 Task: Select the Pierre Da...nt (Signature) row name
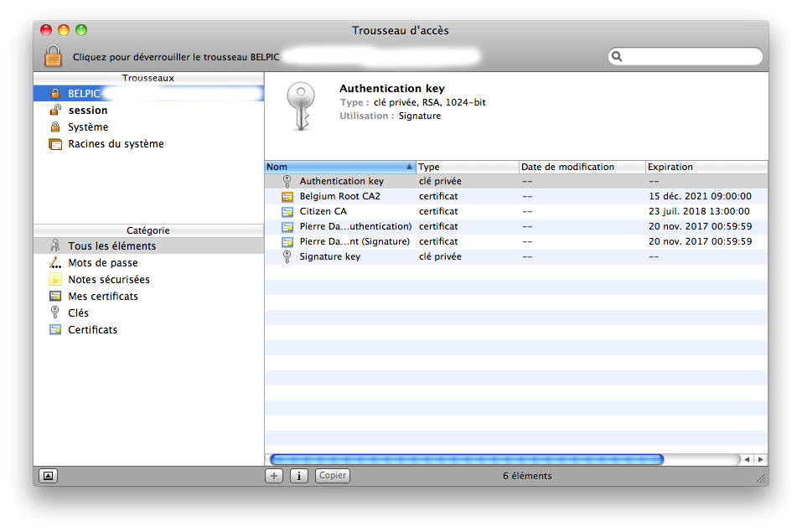click(354, 241)
